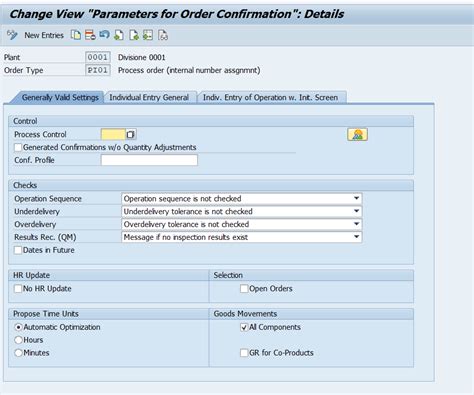This screenshot has width=474, height=395.
Task: Open the Underdelivery tolerance dropdown
Action: pyautogui.click(x=356, y=211)
